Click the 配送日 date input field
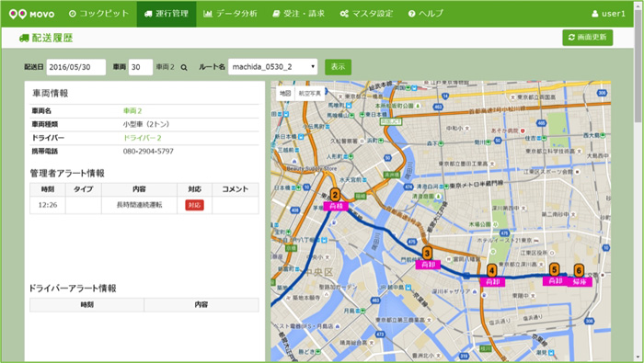 point(76,67)
